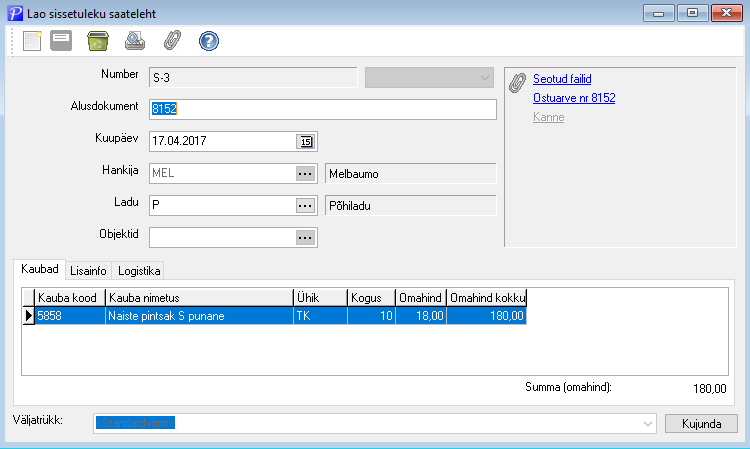Click the cell with code 5858
Image resolution: width=750 pixels, height=449 pixels.
tap(70, 316)
